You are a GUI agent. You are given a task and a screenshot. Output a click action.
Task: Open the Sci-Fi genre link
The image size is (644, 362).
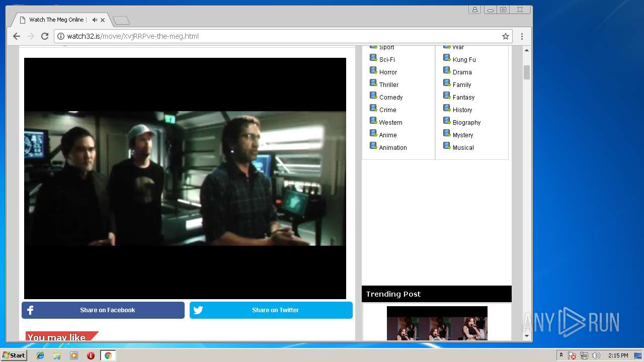(387, 60)
